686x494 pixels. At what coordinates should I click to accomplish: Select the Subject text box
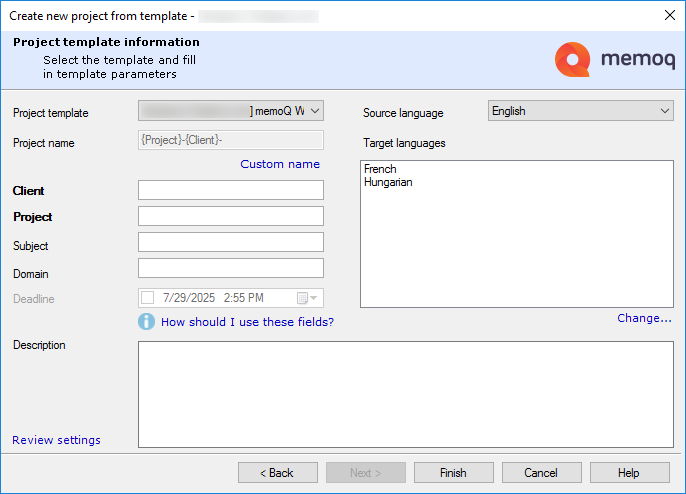231,242
